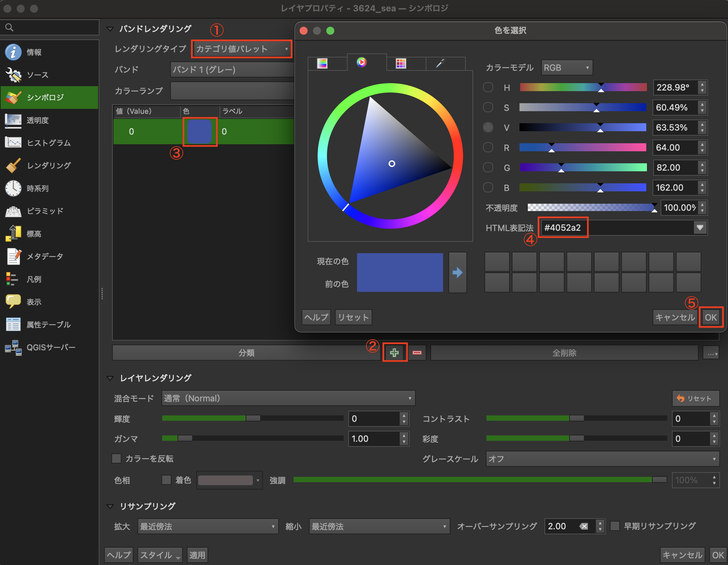Switch to the color swatches grid tab
The height and width of the screenshot is (565, 728).
pos(401,63)
